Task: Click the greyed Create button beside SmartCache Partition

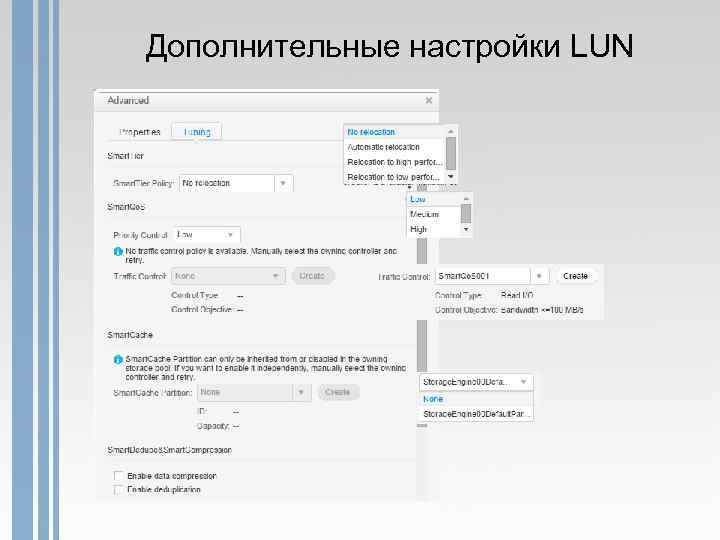Action: (338, 393)
